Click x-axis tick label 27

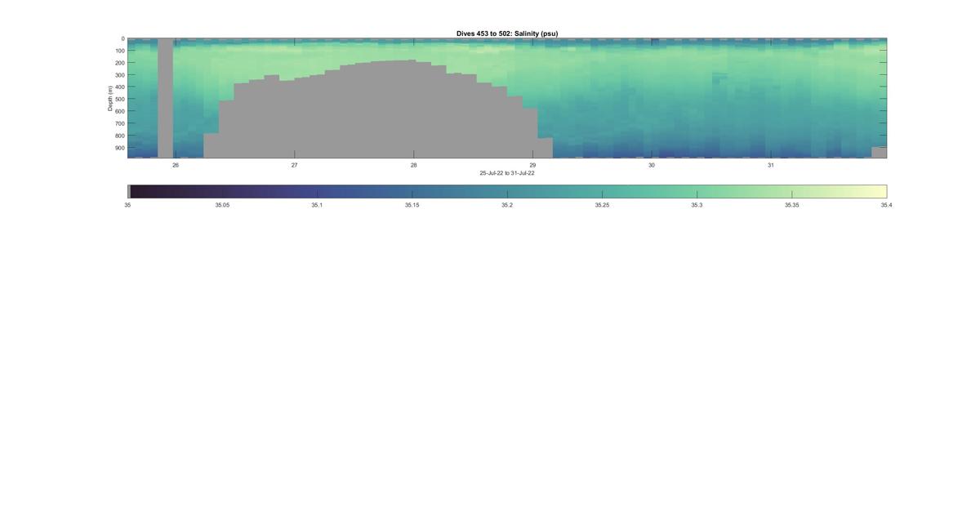294,165
